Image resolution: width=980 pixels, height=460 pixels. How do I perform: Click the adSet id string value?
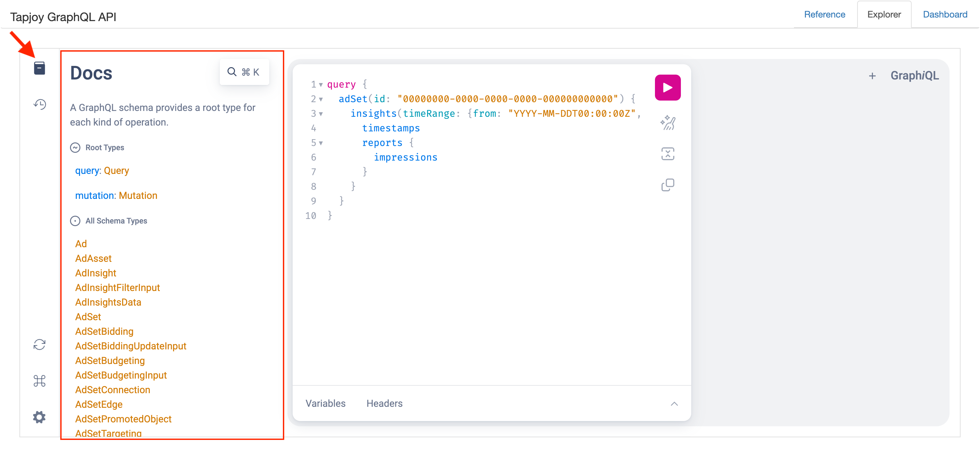(x=507, y=99)
